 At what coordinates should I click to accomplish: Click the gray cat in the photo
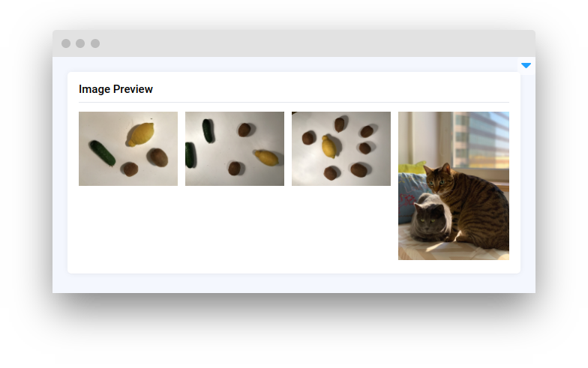[431, 218]
